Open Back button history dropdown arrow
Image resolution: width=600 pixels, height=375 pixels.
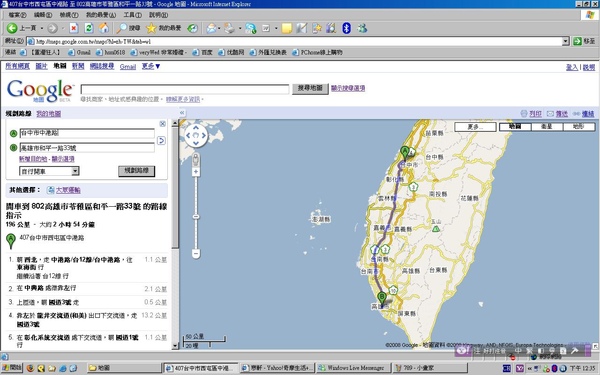tap(42, 28)
